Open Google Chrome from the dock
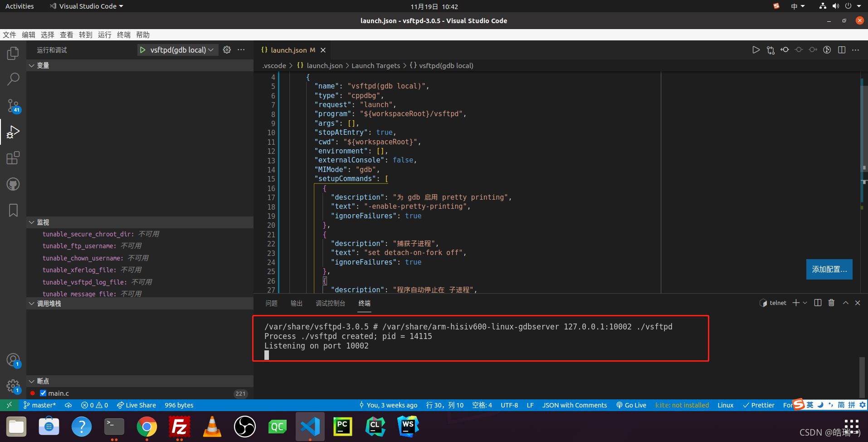 coord(147,427)
